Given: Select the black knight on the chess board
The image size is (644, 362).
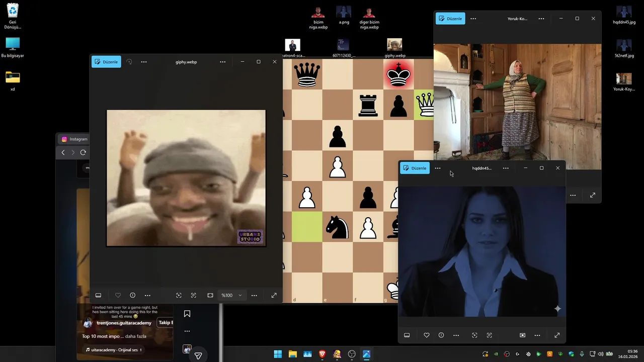Looking at the screenshot, I should [338, 227].
